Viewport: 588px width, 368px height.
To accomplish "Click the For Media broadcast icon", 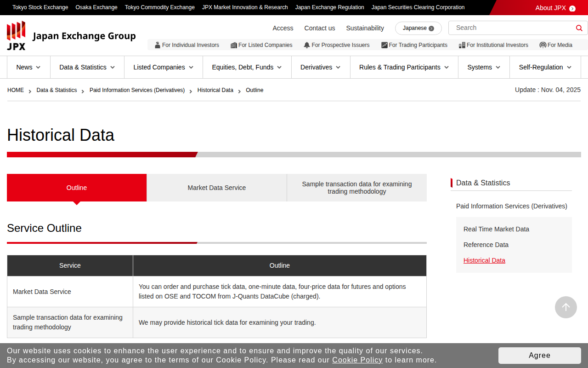I will (543, 45).
